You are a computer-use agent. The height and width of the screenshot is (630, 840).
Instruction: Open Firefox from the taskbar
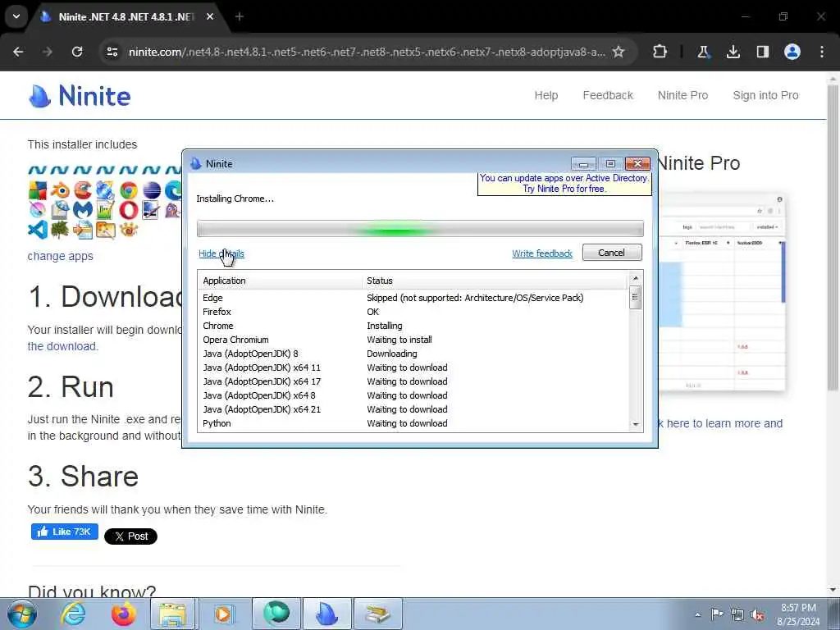(x=123, y=614)
